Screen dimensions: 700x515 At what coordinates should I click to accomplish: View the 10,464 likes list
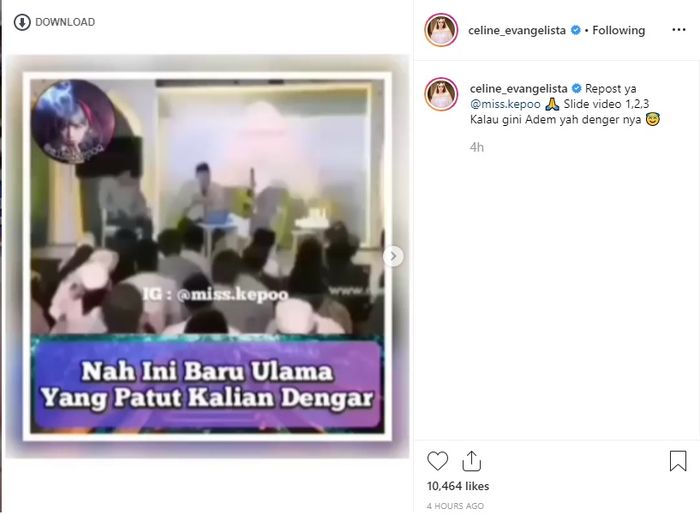(x=458, y=486)
